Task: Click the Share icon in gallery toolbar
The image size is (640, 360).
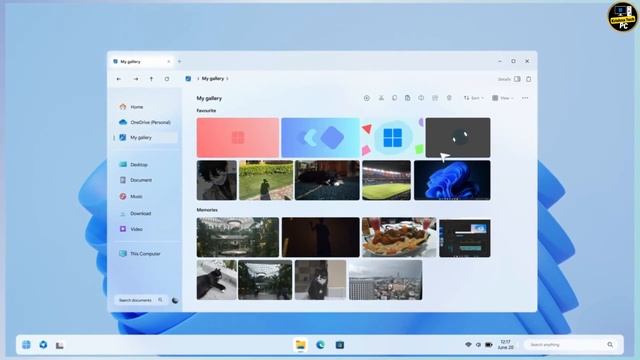Action: pos(435,98)
